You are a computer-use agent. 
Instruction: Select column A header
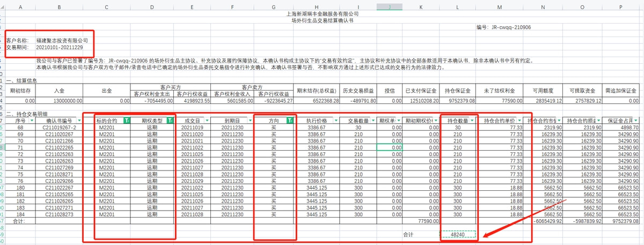click(20, 6)
